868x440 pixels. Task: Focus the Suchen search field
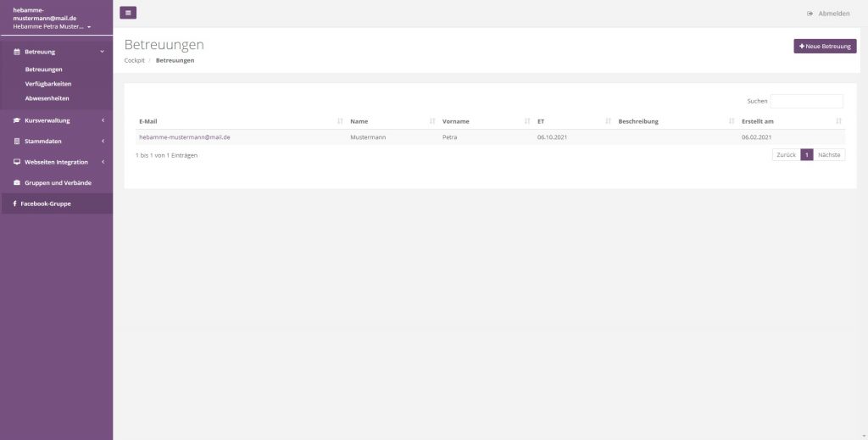click(x=806, y=101)
